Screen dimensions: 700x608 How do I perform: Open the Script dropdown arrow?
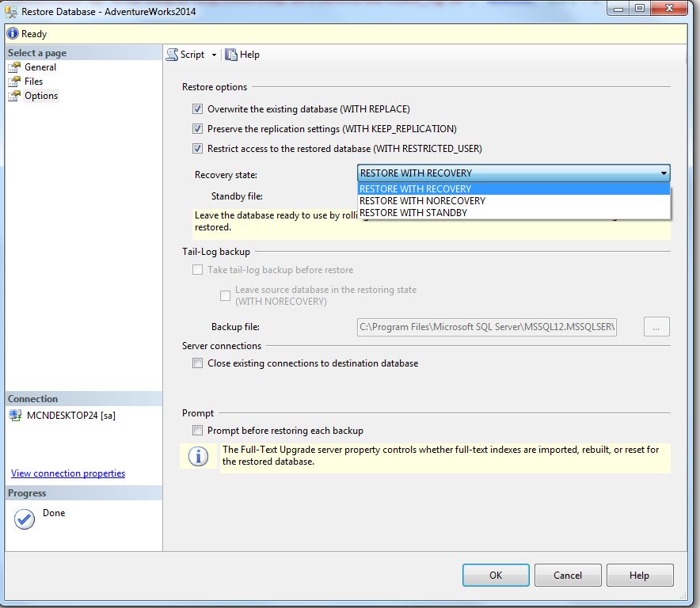click(215, 55)
